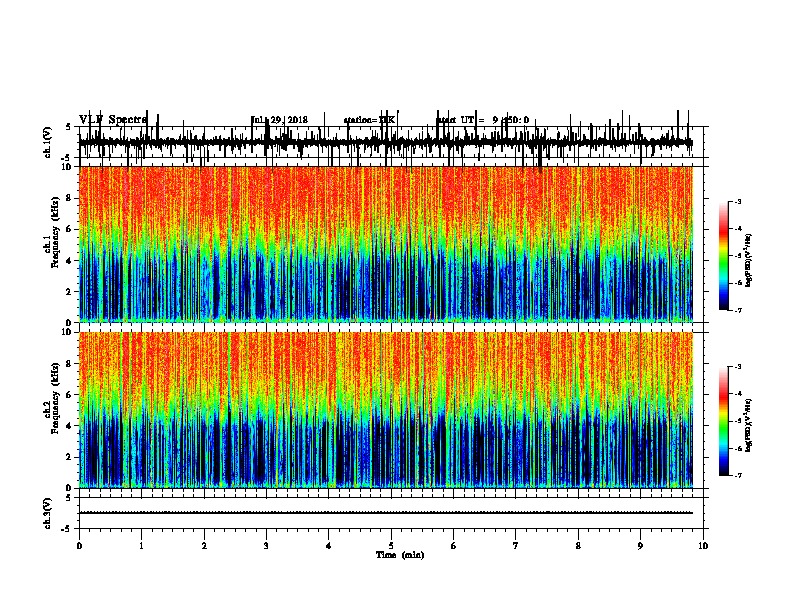This screenshot has width=792, height=612.
Task: Click the '5' tick on ch.1 voltage axis
Action: click(x=69, y=127)
